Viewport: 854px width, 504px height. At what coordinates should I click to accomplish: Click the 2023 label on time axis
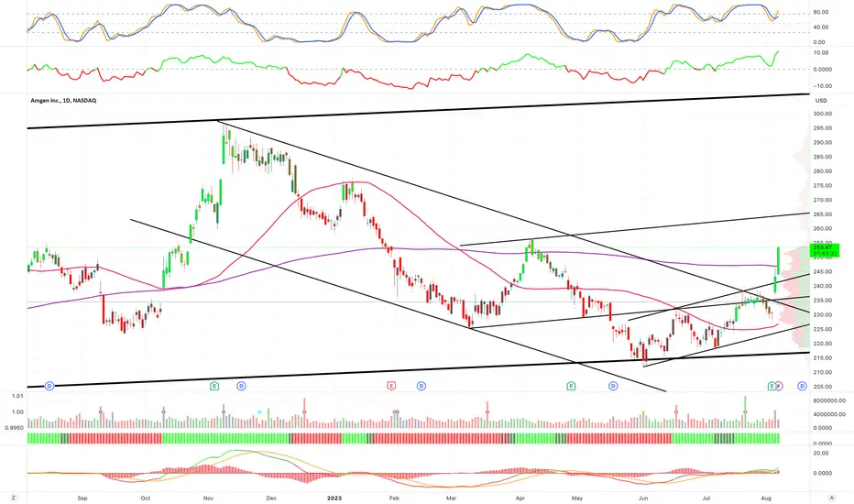[x=334, y=498]
